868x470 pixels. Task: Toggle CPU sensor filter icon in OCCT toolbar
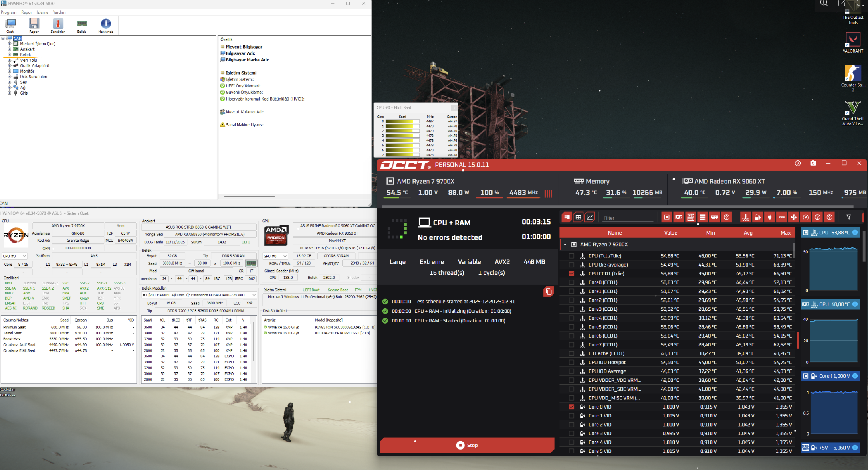667,217
